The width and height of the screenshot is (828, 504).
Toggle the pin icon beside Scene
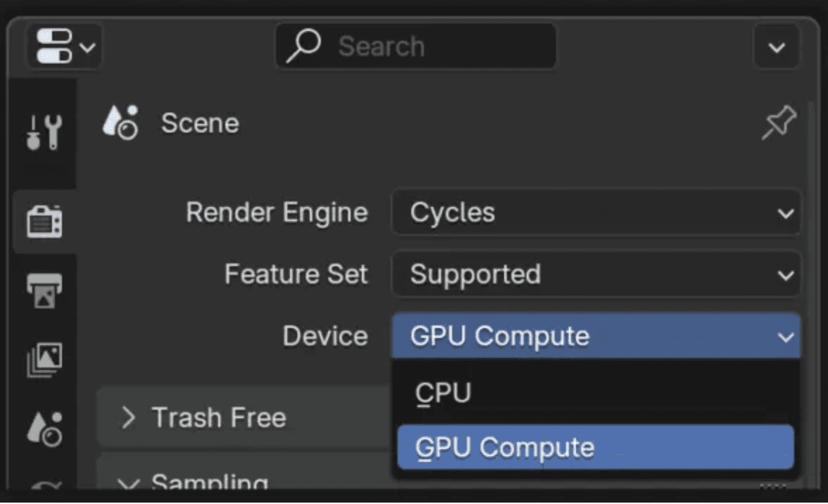[779, 122]
